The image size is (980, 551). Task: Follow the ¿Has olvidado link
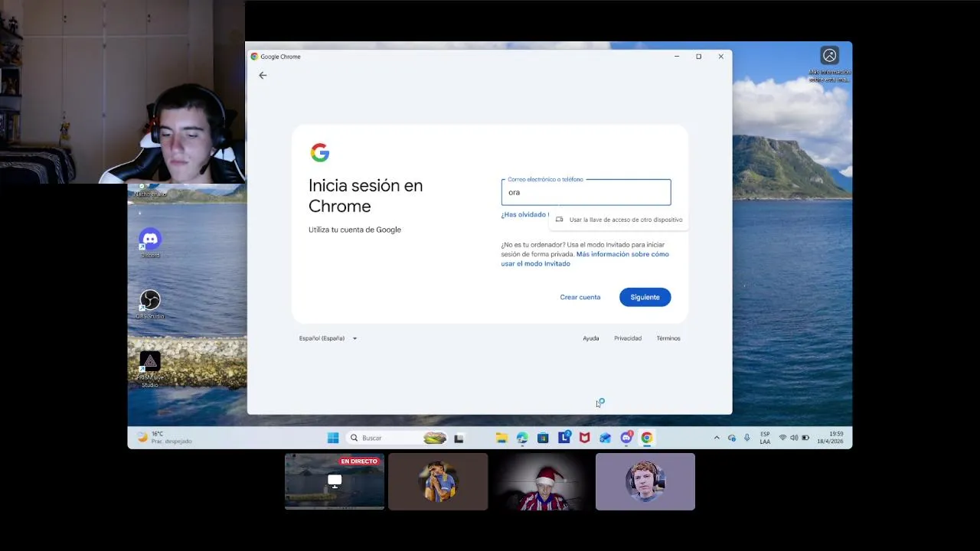pos(524,214)
